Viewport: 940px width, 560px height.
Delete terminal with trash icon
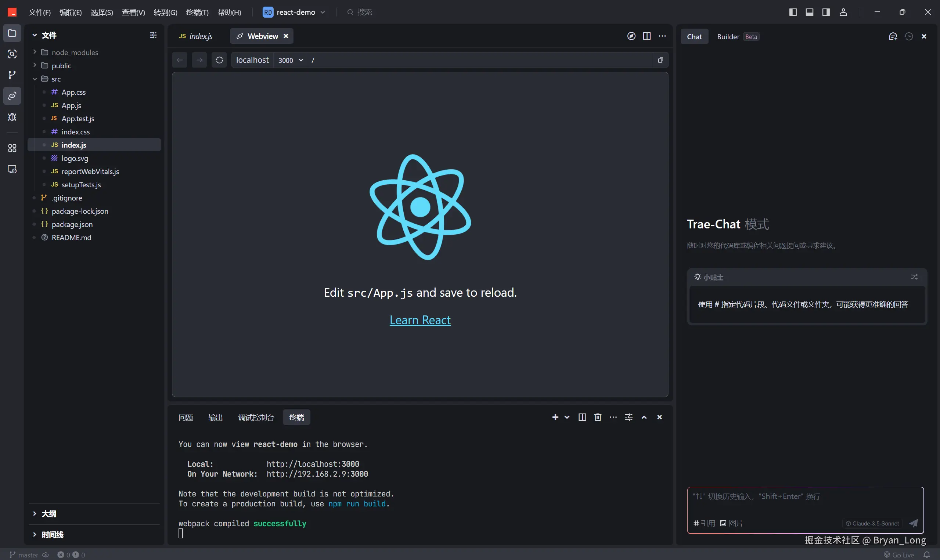coord(598,417)
